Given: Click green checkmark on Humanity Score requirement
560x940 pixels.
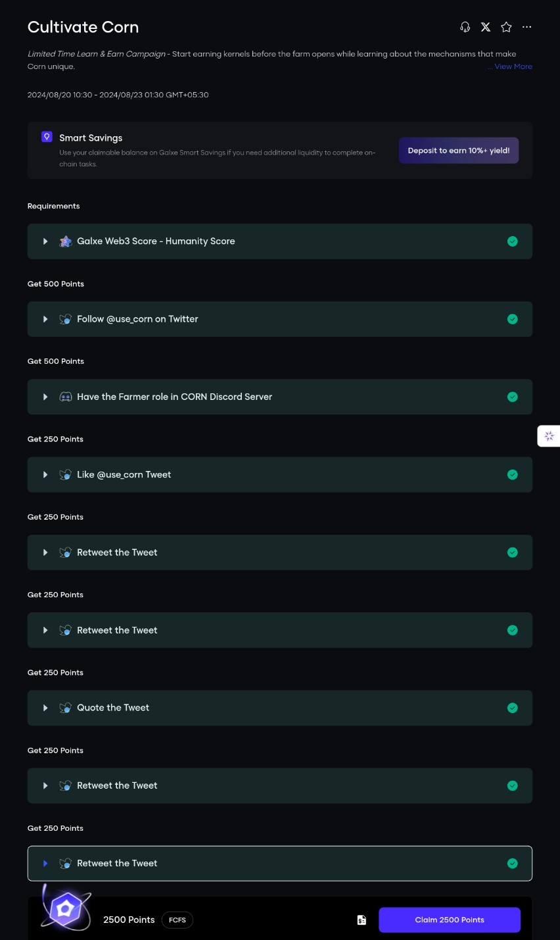Looking at the screenshot, I should [x=513, y=241].
